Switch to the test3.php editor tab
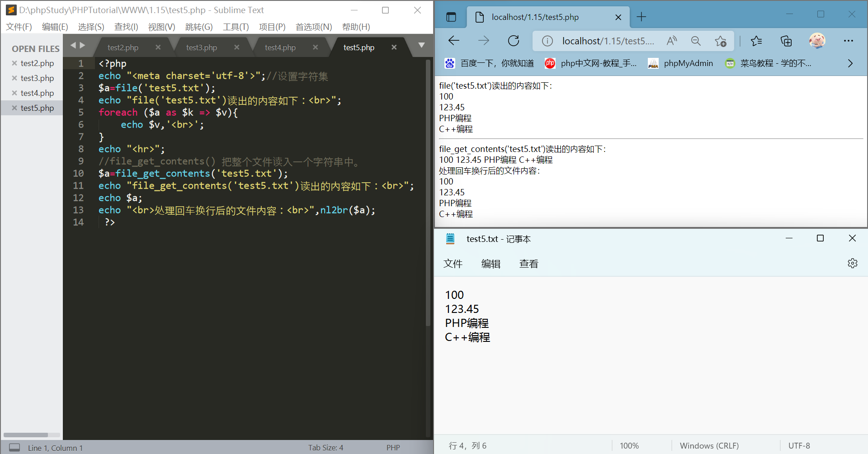Screen dimensions: 868x454 point(202,47)
